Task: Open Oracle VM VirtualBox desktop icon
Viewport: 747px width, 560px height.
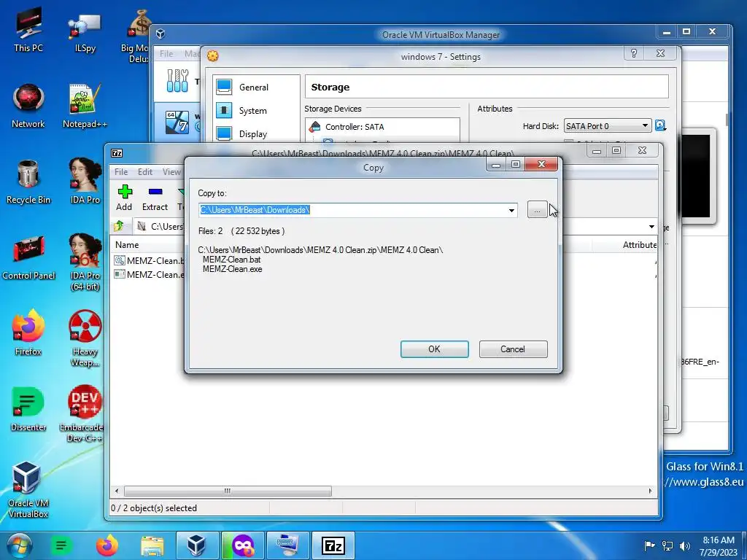Action: tap(28, 489)
